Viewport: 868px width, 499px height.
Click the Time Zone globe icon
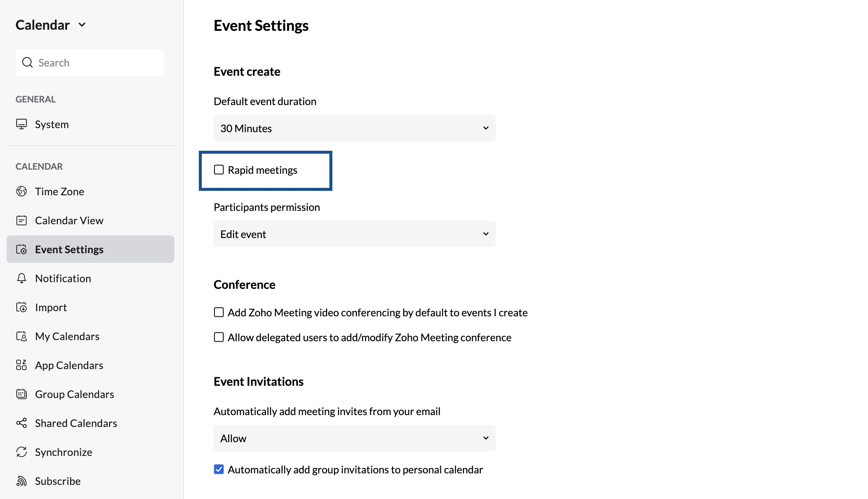[x=22, y=191]
